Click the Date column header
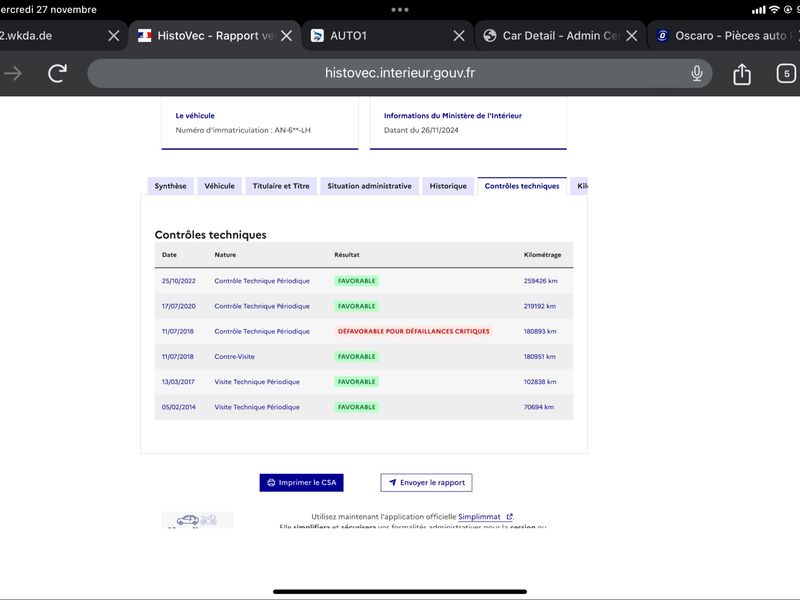800x600 pixels. [x=169, y=255]
